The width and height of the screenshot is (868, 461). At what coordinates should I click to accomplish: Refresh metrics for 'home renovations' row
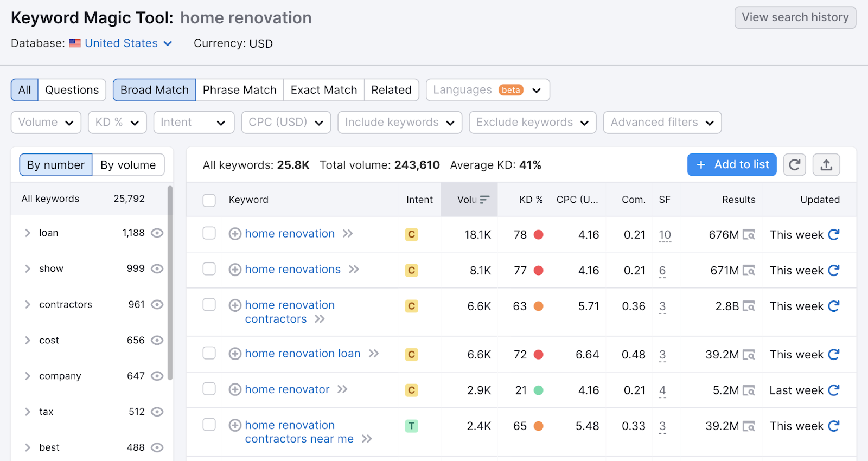tap(834, 270)
